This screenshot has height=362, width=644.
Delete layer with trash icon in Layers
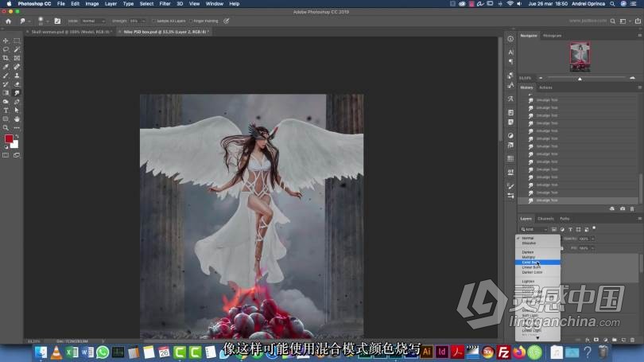pyautogui.click(x=632, y=340)
